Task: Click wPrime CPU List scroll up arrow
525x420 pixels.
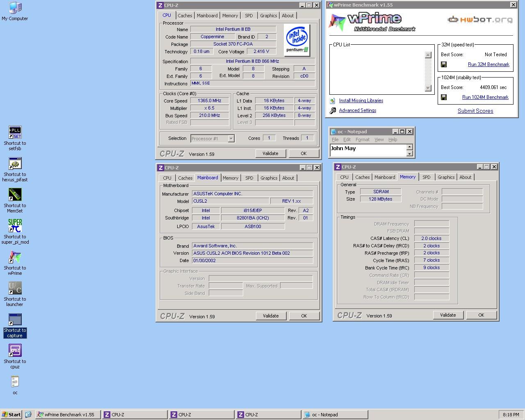Action: click(428, 55)
